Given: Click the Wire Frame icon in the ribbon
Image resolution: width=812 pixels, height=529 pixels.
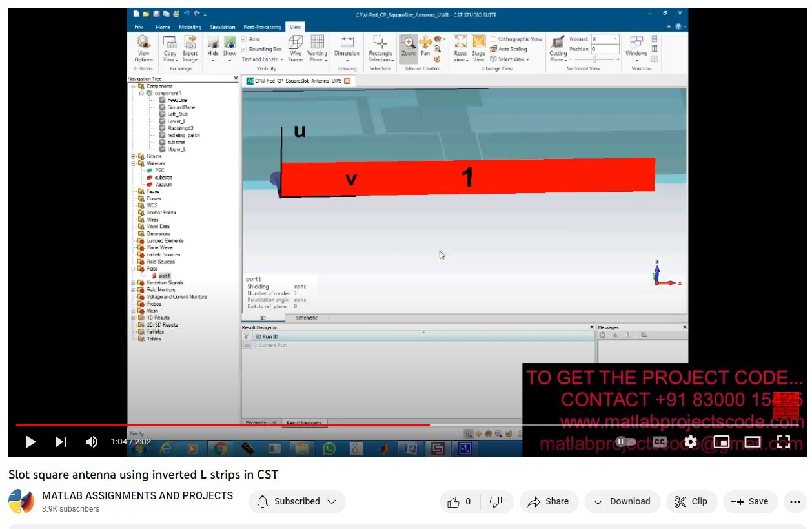Looking at the screenshot, I should pyautogui.click(x=295, y=47).
